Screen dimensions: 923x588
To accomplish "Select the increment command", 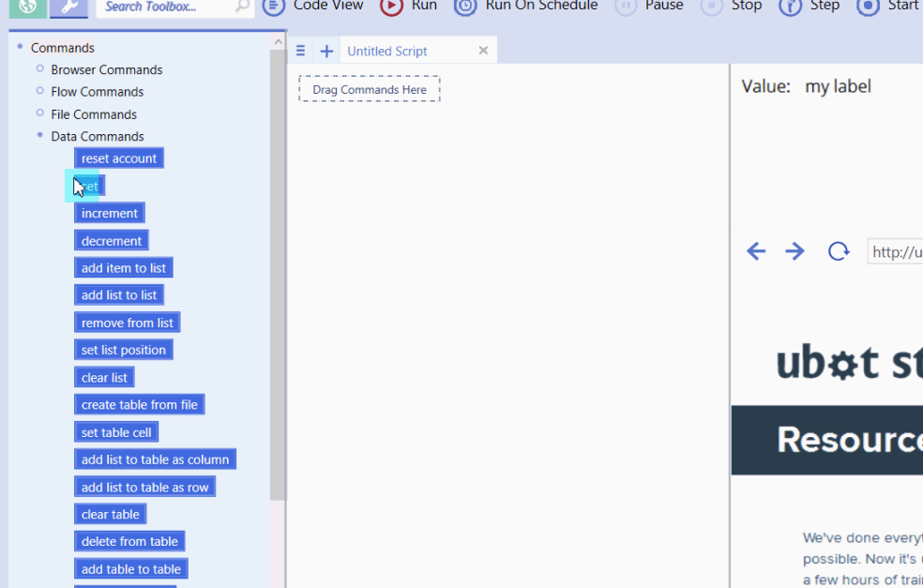I will tap(110, 213).
